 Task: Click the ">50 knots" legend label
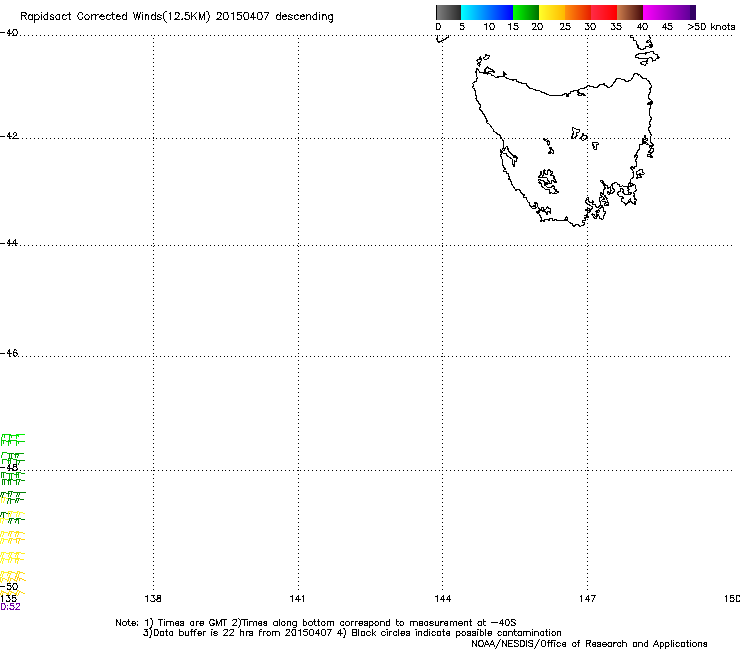click(x=711, y=27)
